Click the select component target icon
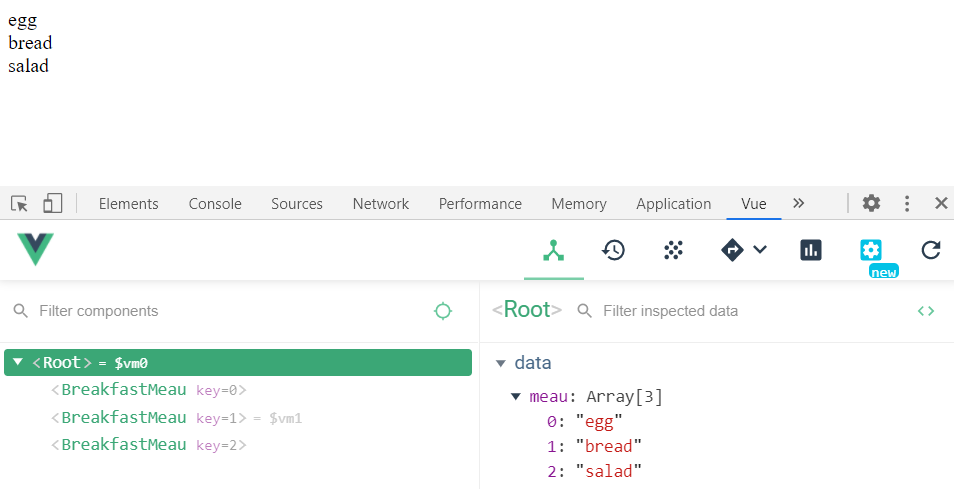954x489 pixels. (x=443, y=311)
